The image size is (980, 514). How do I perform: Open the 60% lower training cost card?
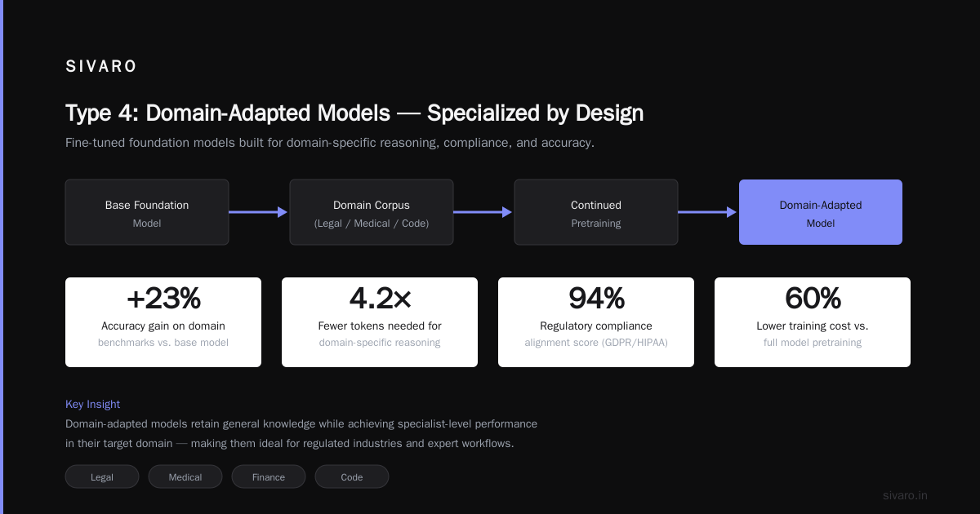(x=813, y=322)
